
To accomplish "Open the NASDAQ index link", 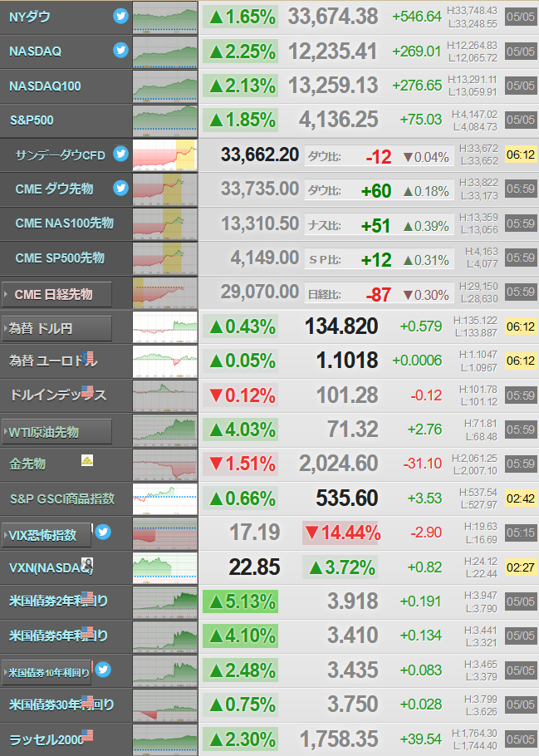I will click(x=35, y=52).
